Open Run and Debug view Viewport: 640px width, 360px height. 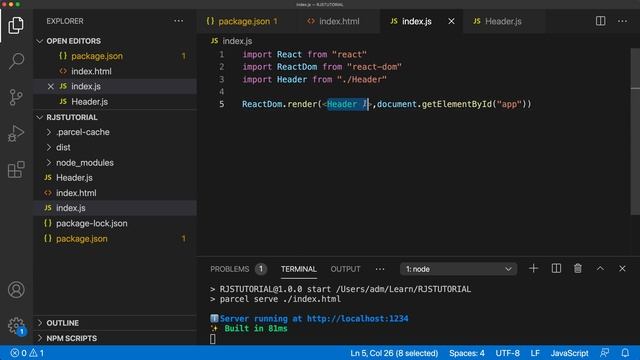click(16, 133)
